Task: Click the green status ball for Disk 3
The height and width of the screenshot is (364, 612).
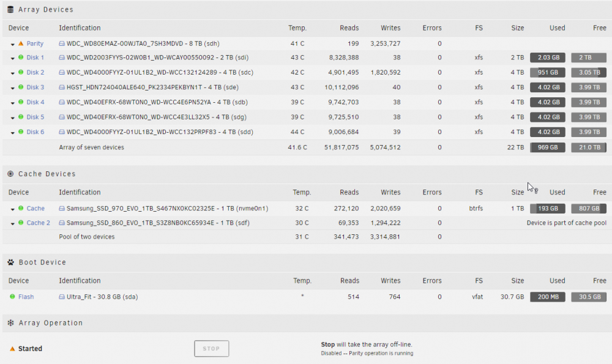Action: [21, 87]
